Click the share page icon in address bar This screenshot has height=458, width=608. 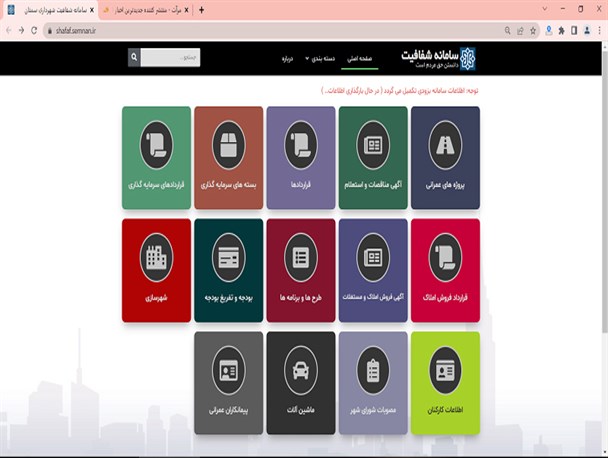520,31
